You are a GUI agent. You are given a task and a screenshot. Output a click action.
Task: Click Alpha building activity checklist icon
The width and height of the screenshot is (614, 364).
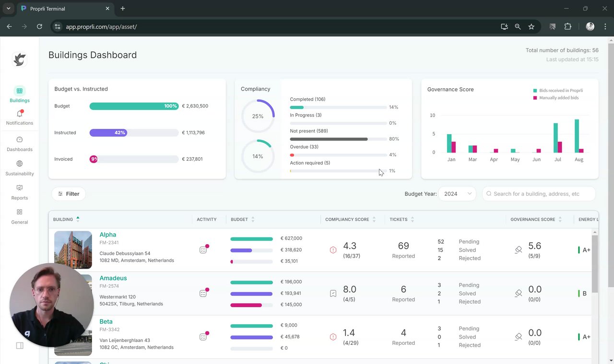(x=203, y=249)
